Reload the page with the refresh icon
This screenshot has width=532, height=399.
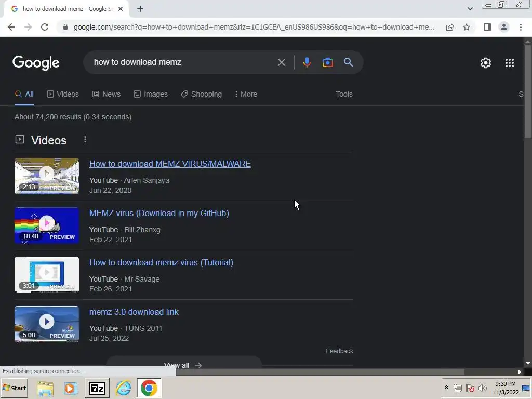pyautogui.click(x=45, y=27)
